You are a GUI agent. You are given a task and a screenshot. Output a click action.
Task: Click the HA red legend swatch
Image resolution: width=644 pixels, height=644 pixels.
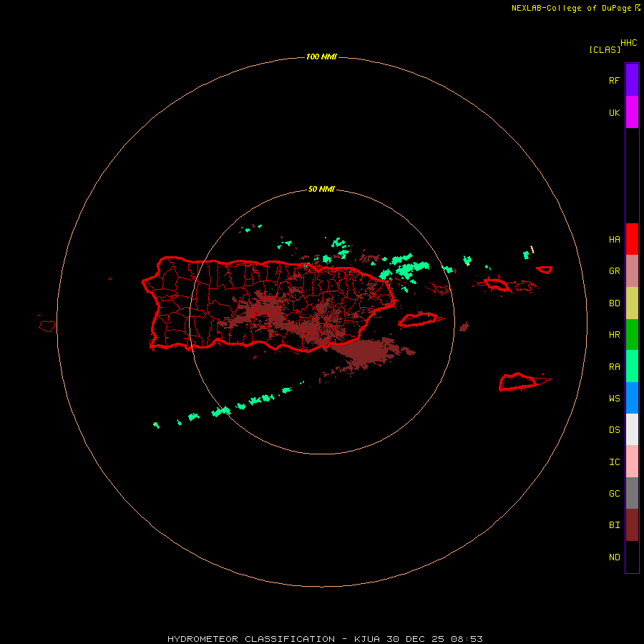pyautogui.click(x=632, y=239)
